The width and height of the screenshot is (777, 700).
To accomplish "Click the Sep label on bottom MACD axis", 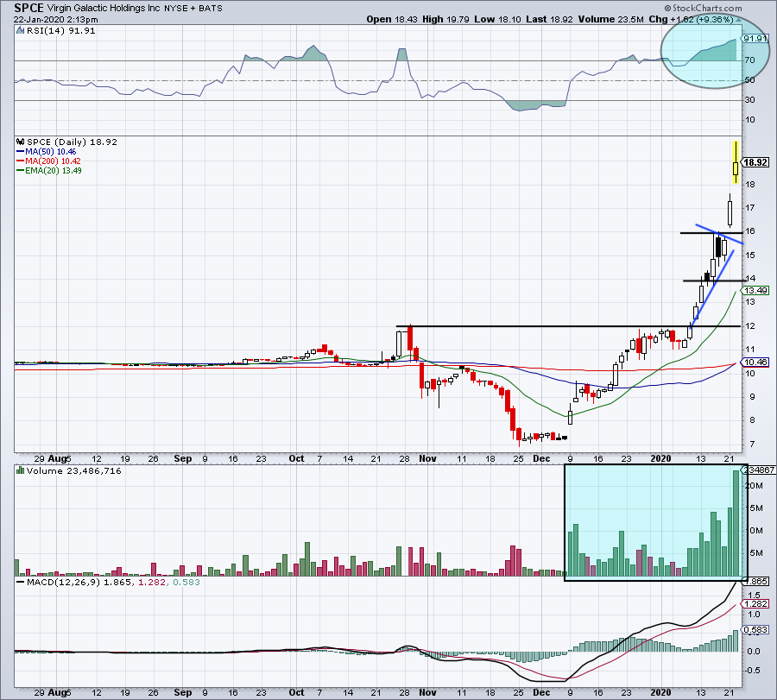I will [183, 692].
